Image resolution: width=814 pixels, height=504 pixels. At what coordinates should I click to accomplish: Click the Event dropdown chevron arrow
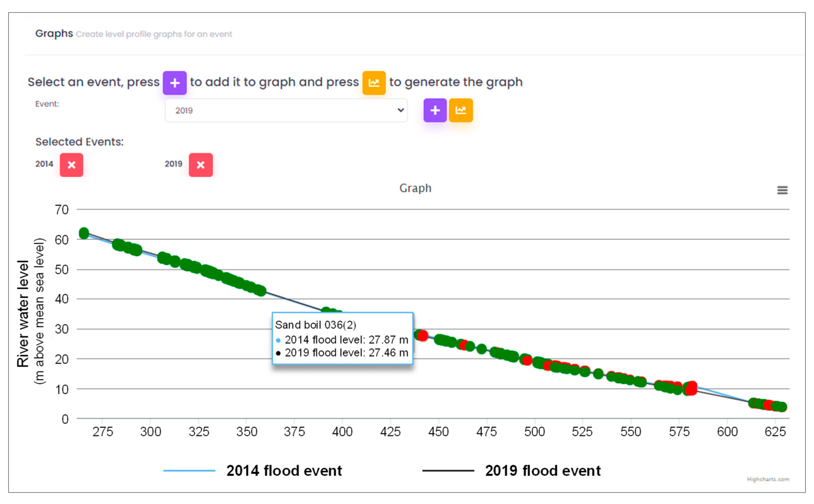click(401, 110)
